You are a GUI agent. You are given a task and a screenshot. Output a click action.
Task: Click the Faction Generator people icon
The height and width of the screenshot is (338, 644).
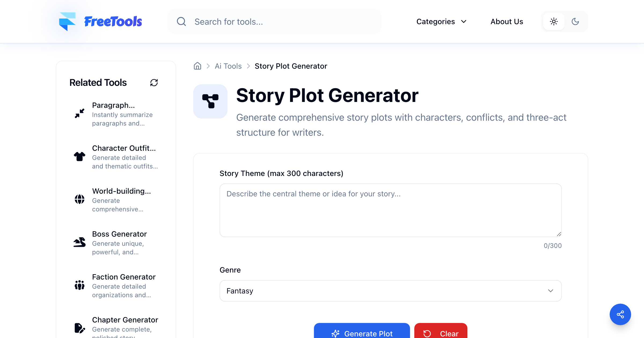(79, 285)
